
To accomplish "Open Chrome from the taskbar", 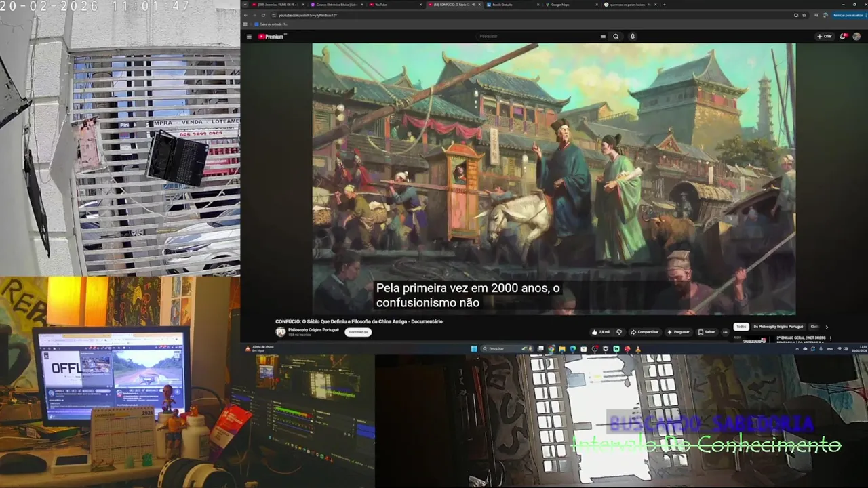I will tap(551, 349).
